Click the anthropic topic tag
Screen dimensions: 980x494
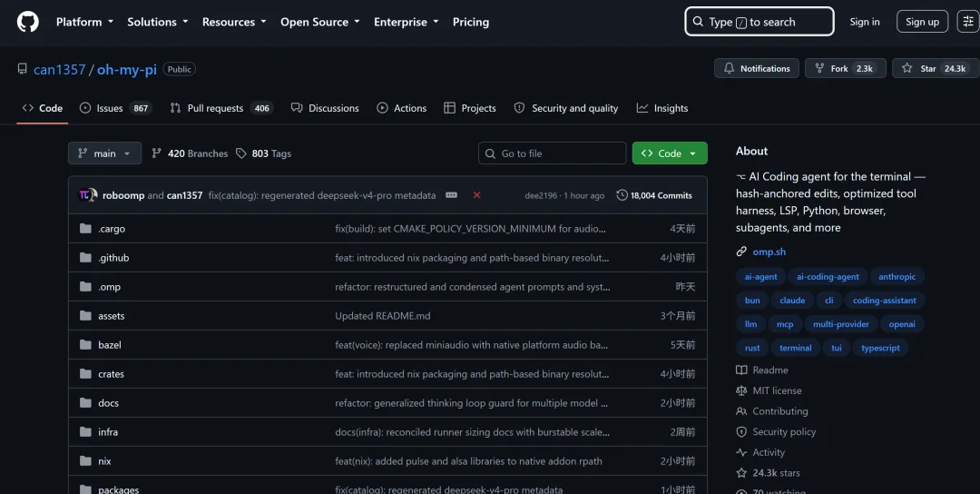point(897,276)
